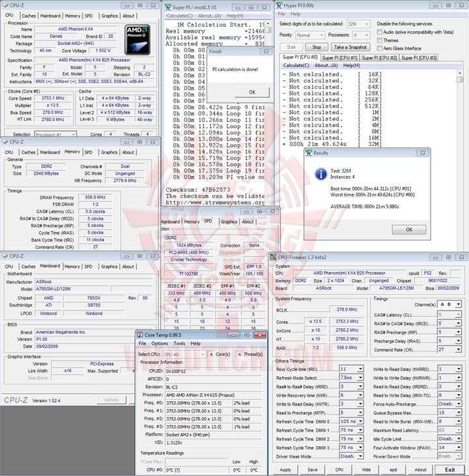Close the Core Temp window
The width and height of the screenshot is (469, 476).
pos(260,335)
